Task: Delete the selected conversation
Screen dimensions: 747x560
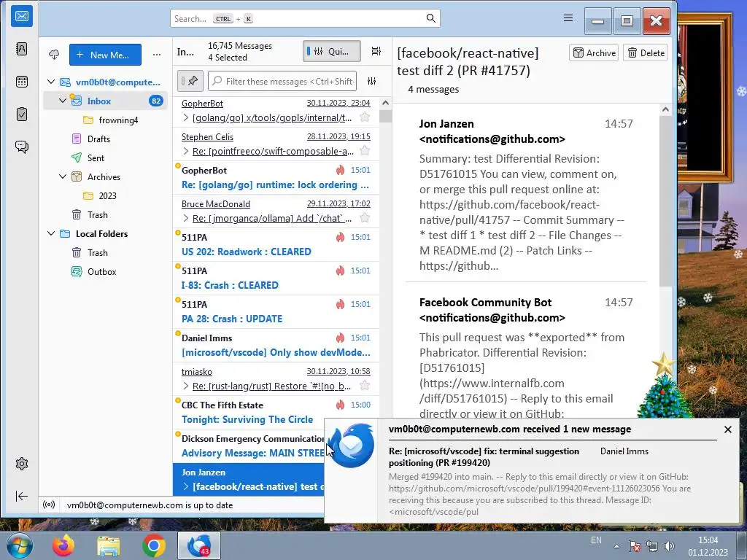Action: click(646, 52)
